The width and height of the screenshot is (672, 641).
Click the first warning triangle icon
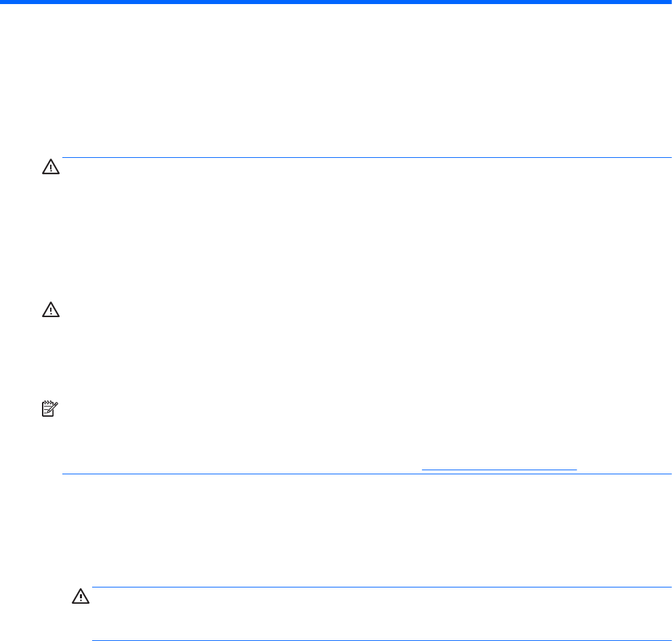pyautogui.click(x=51, y=167)
